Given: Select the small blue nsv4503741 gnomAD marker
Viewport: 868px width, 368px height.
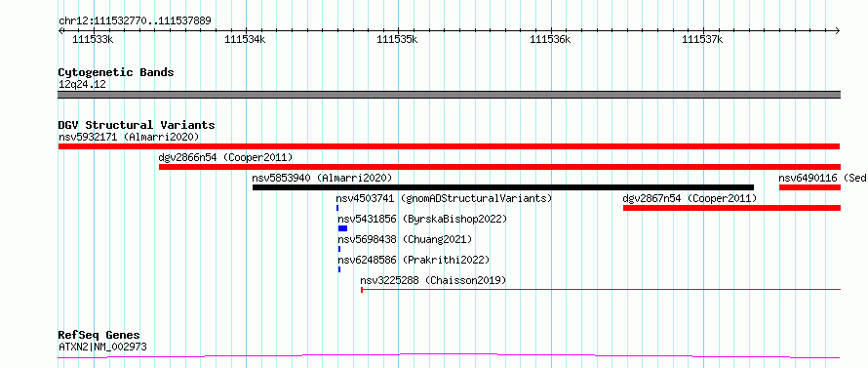Looking at the screenshot, I should tap(337, 208).
